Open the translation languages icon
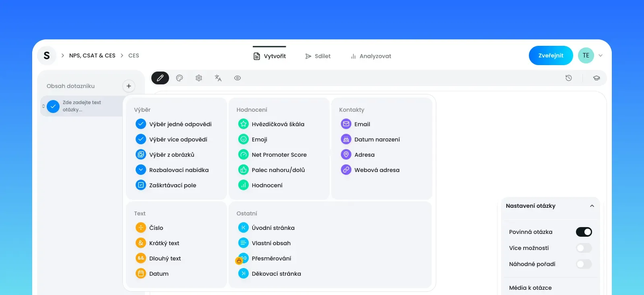The image size is (644, 295). click(218, 78)
